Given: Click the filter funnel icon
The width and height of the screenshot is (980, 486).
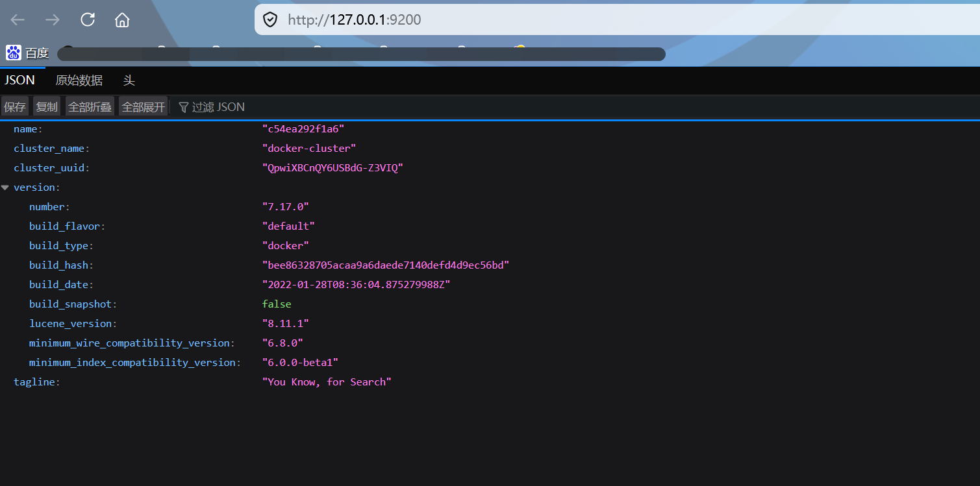Looking at the screenshot, I should point(184,107).
